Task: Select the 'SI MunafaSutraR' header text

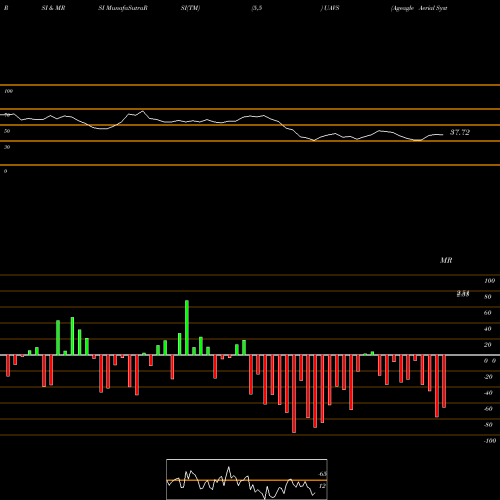Action: pos(123,8)
